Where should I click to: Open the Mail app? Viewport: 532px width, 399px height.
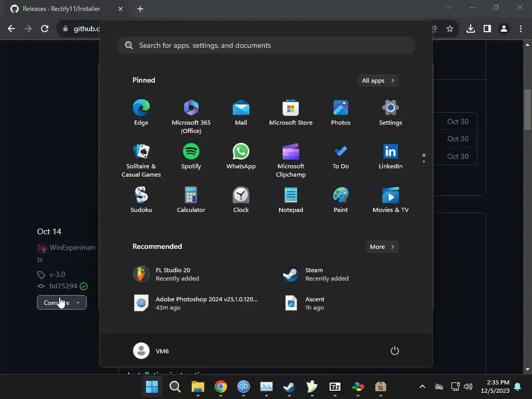(241, 113)
